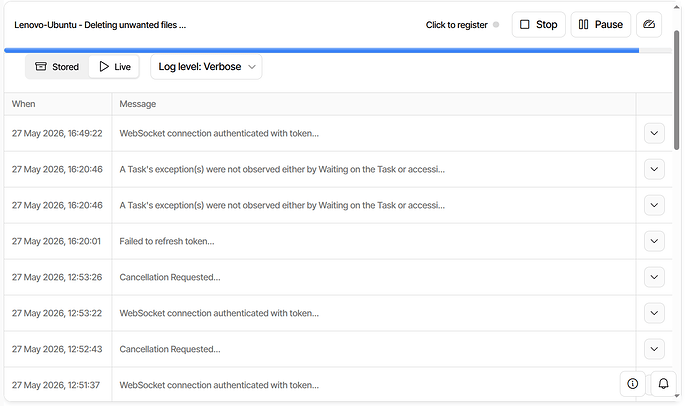Expand the 16:49:22 WebSocket connection log entry

(654, 133)
